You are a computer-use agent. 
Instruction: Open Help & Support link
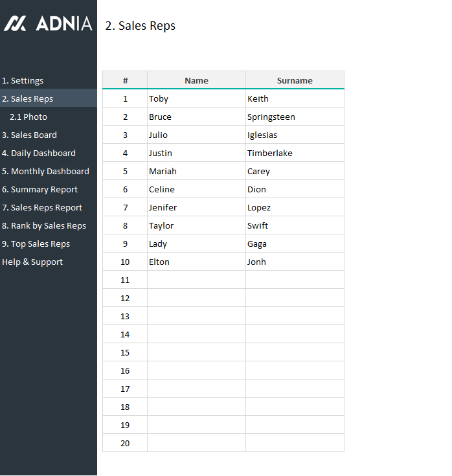pos(32,262)
